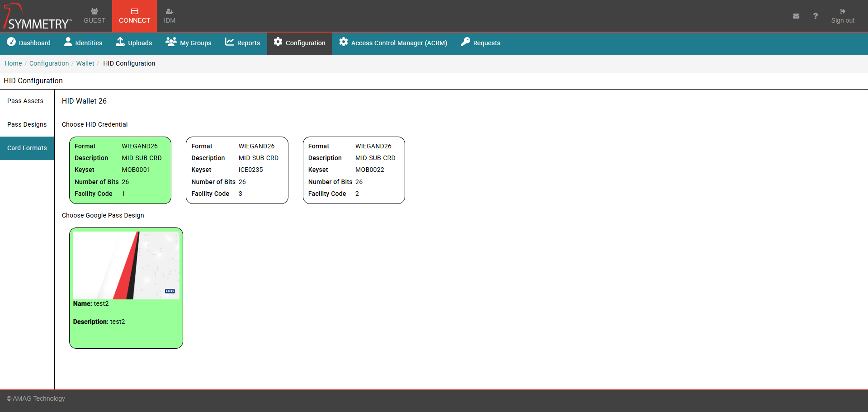Go to Wallet breadcrumb link
868x412 pixels.
pos(85,63)
